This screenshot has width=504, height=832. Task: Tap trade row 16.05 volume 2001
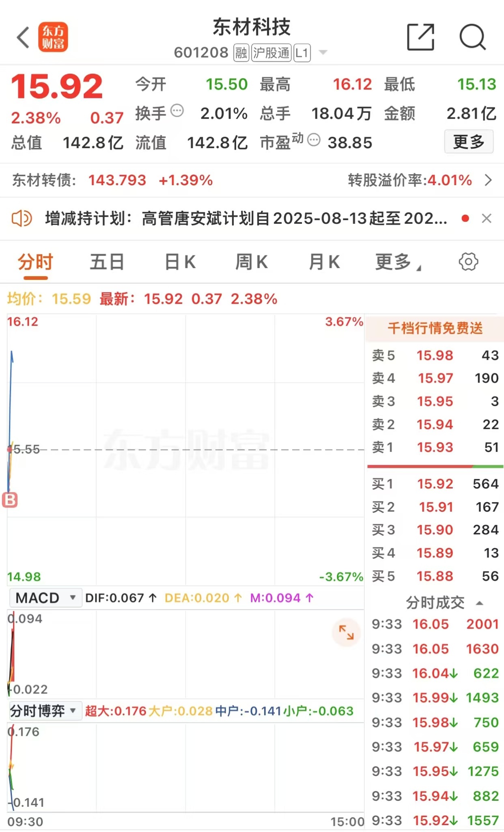pyautogui.click(x=435, y=624)
